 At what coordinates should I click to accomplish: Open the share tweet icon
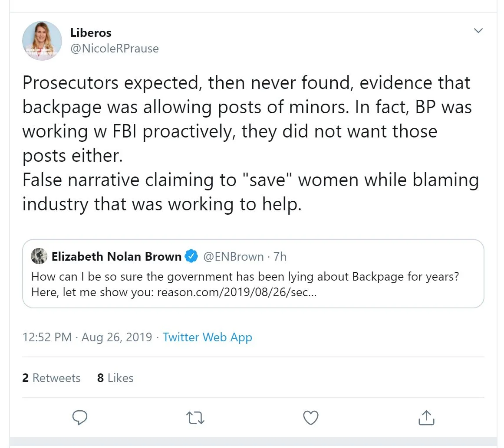click(426, 417)
